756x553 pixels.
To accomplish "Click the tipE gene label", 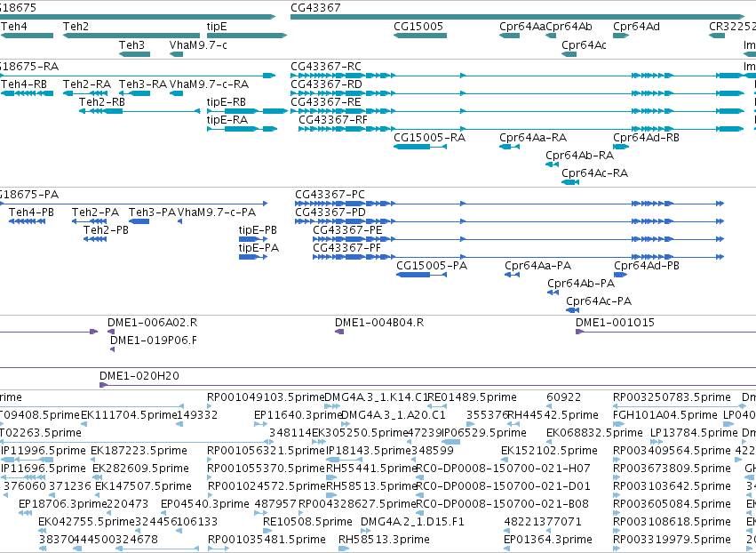I will (x=217, y=27).
